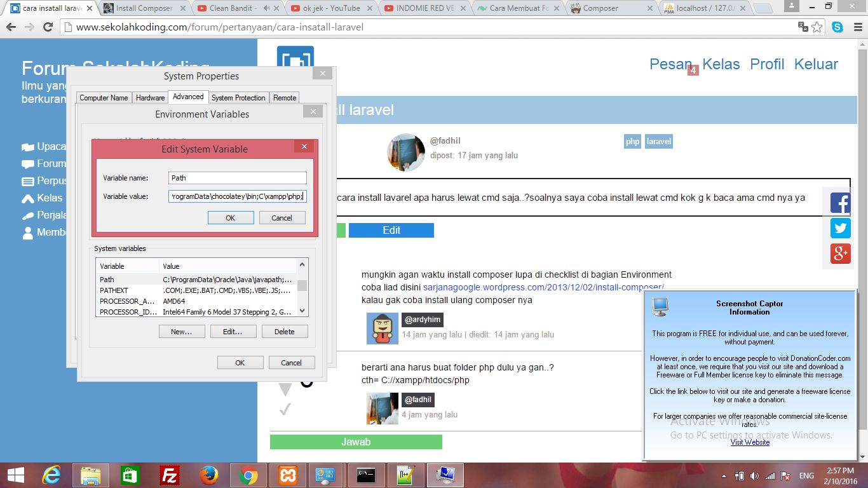Image resolution: width=868 pixels, height=488 pixels.
Task: Go back in the browser
Action: pos(11,27)
